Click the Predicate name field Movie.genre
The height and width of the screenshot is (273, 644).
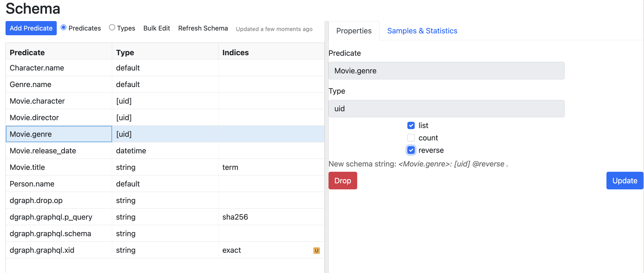click(446, 71)
